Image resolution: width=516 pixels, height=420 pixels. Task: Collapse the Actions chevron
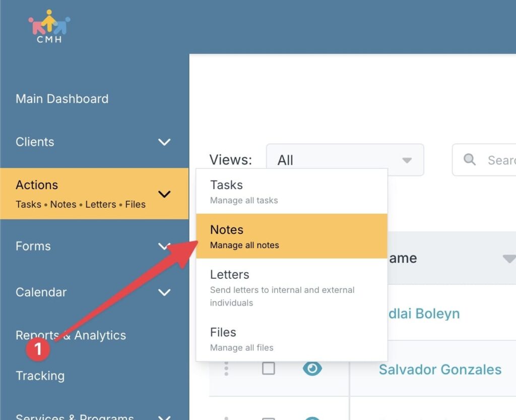pyautogui.click(x=164, y=194)
